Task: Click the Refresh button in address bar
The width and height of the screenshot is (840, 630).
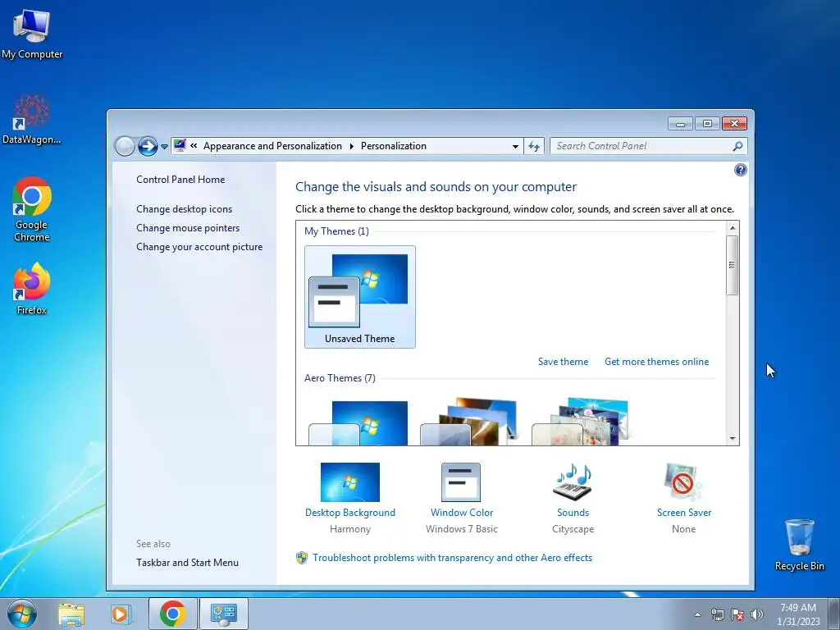Action: pos(534,146)
